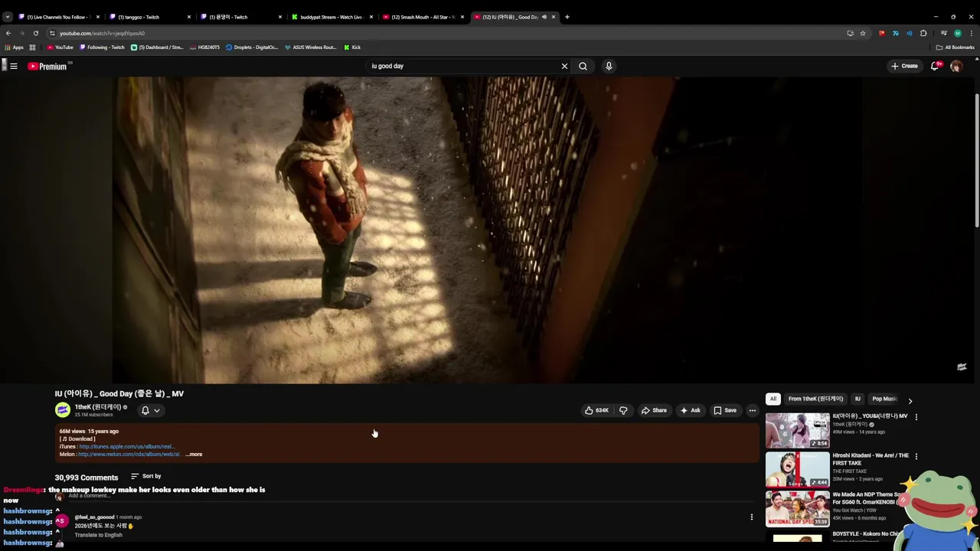
Task: Reload the page with the refresh button
Action: pyautogui.click(x=35, y=33)
